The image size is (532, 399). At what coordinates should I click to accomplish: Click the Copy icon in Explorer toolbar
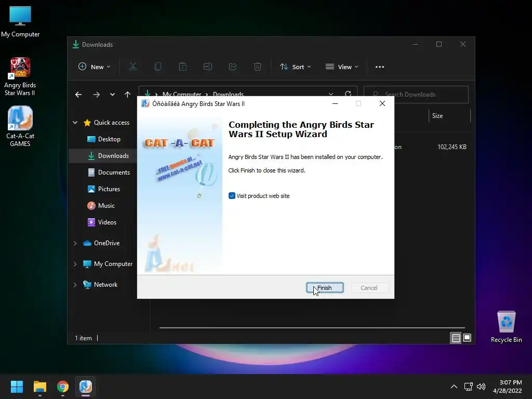click(x=158, y=67)
